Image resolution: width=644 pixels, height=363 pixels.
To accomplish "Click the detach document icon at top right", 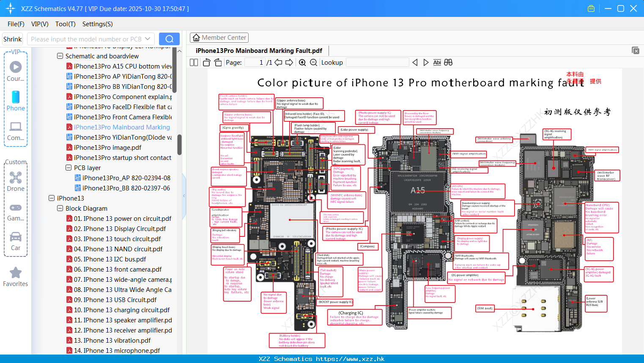I will click(x=636, y=50).
